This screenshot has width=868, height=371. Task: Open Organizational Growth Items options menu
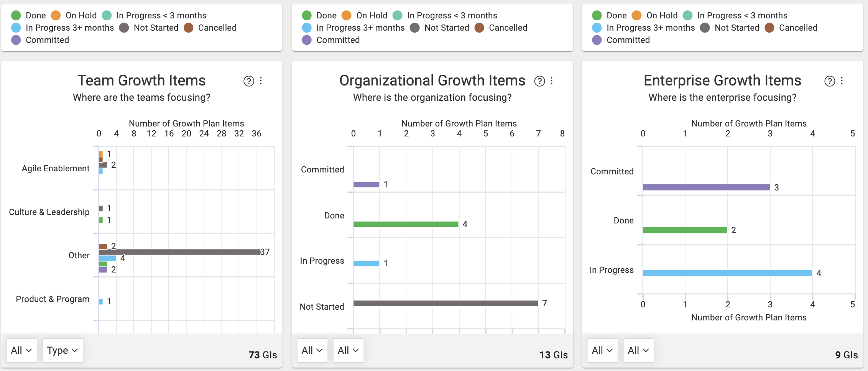point(551,81)
